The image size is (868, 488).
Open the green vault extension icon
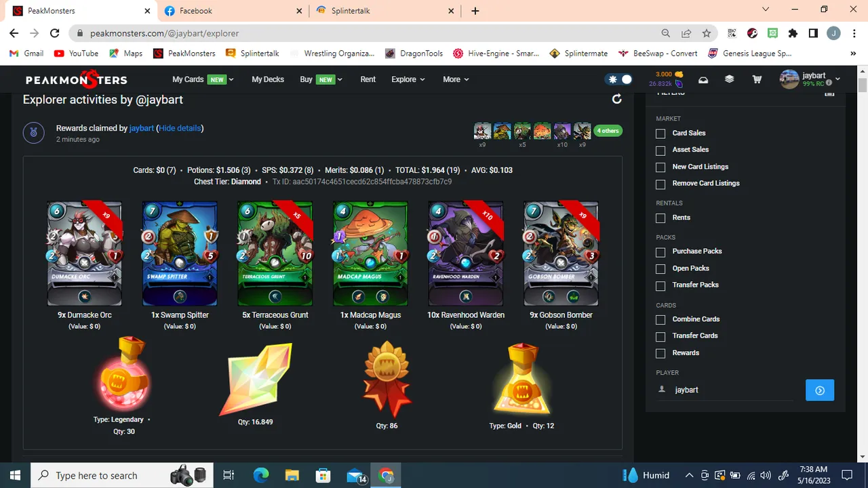[772, 33]
